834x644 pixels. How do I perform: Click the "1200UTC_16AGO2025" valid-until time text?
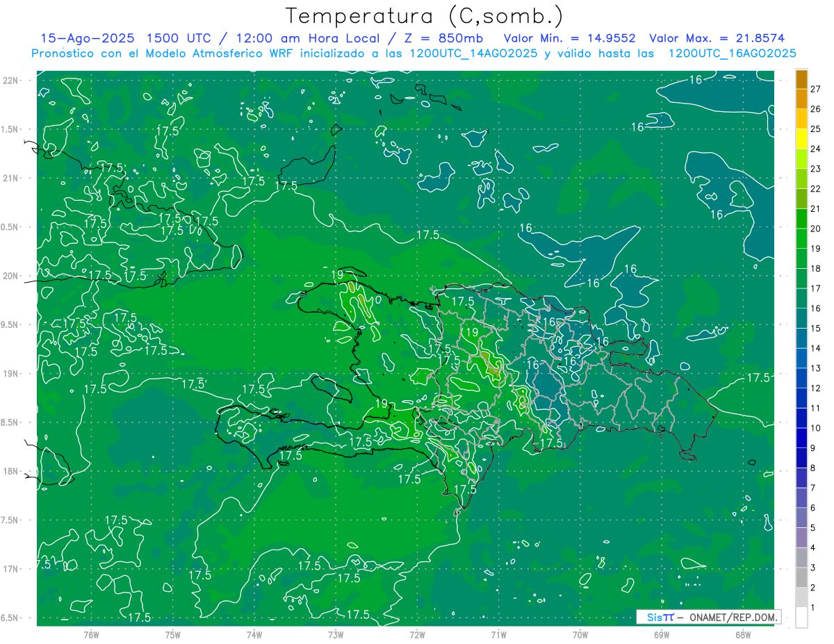pos(732,53)
